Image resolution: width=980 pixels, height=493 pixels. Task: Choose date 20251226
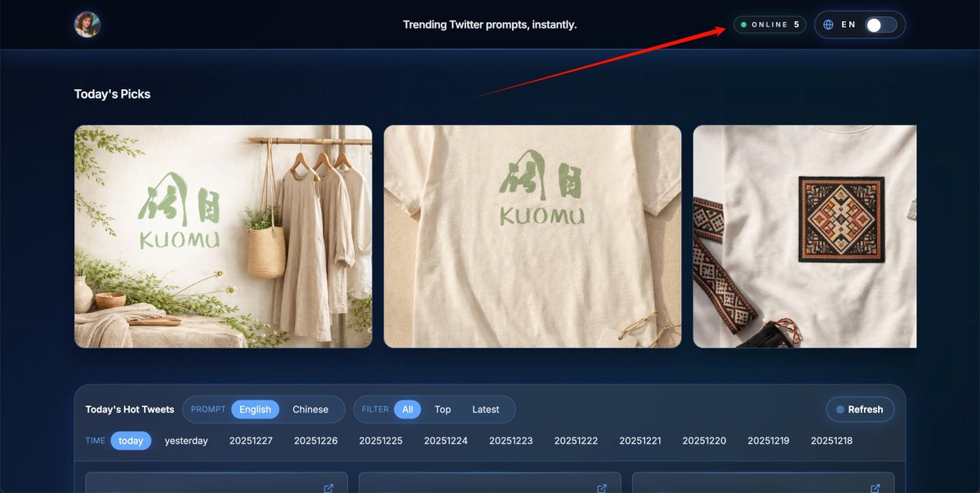tap(316, 441)
